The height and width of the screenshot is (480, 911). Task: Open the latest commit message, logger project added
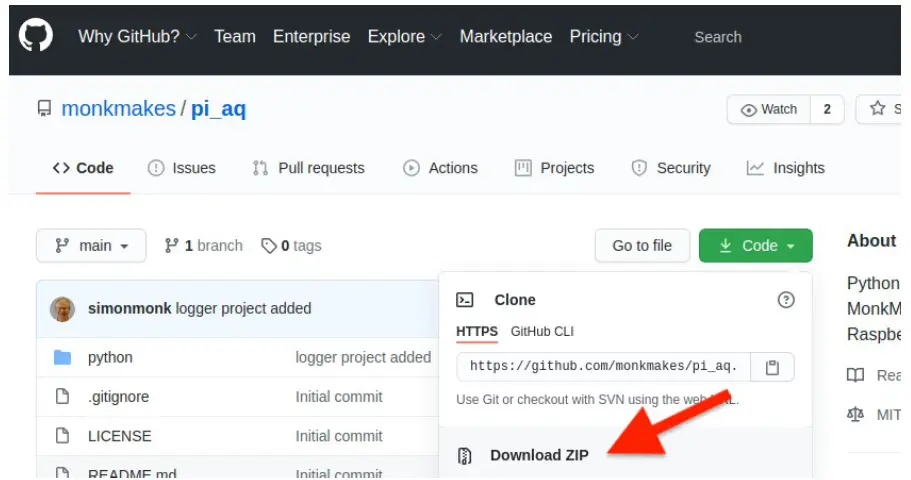(x=243, y=309)
